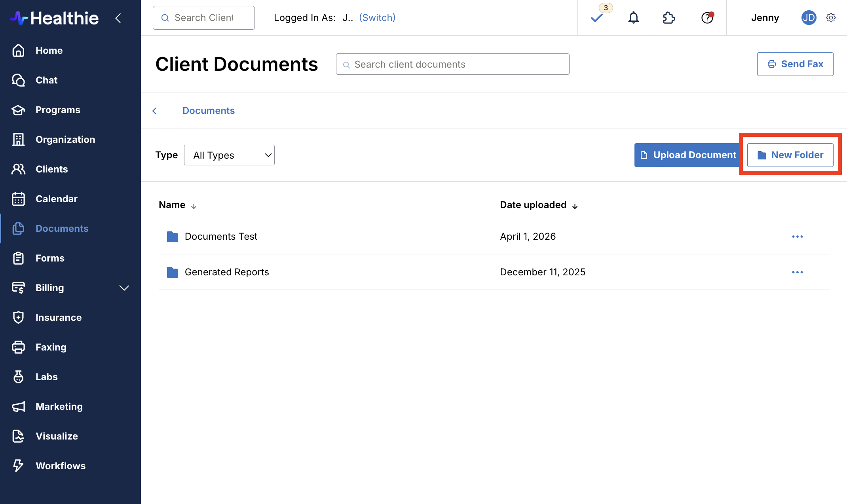Open tasks checkmark with 3 badge
The height and width of the screenshot is (504, 847).
point(597,17)
